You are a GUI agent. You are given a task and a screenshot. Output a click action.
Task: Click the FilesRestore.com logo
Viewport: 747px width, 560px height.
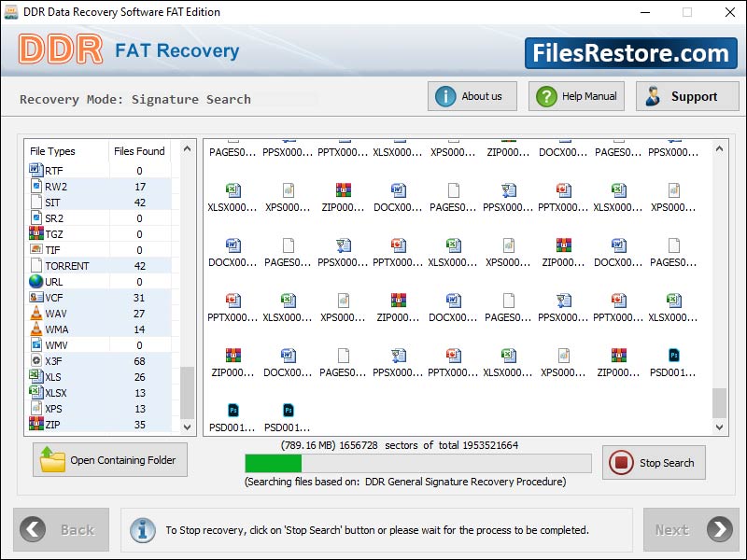tap(630, 53)
